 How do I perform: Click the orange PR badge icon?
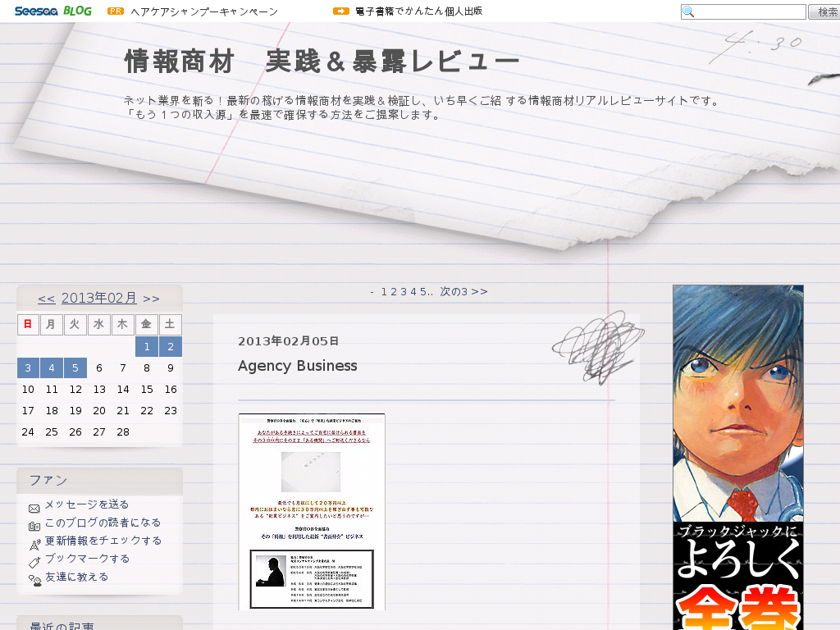tap(115, 11)
